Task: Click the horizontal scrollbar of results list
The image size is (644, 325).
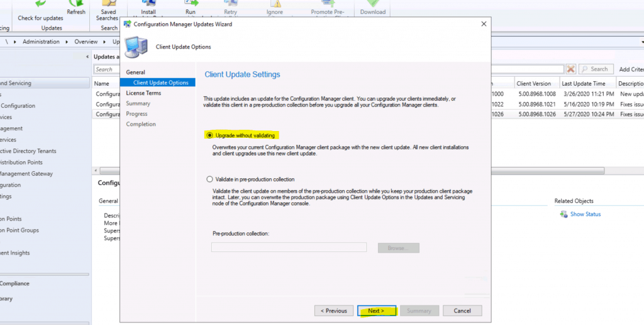Action: 352,170
